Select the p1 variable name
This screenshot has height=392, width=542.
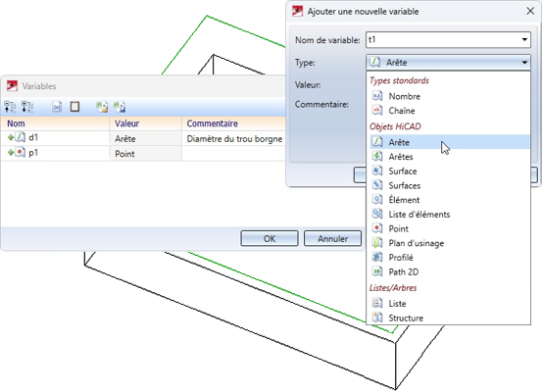pos(33,153)
